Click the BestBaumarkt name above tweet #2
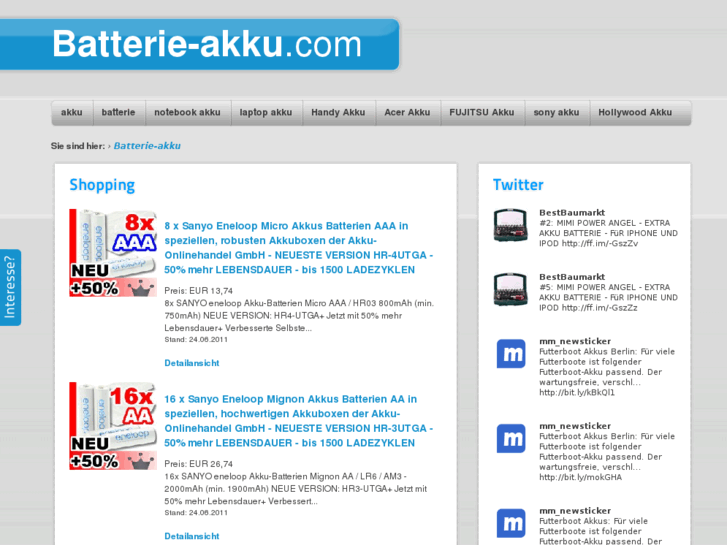Screen dimensions: 727x545 pyautogui.click(x=572, y=212)
